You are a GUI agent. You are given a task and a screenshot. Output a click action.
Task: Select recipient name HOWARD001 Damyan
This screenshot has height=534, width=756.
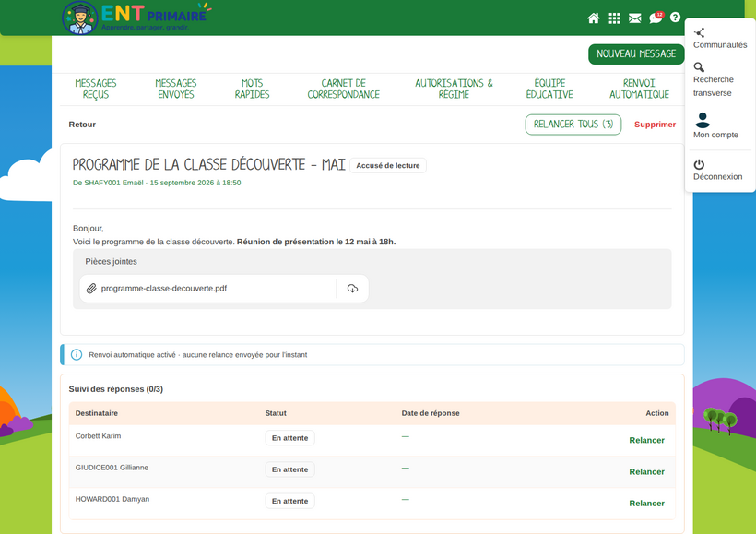[112, 499]
